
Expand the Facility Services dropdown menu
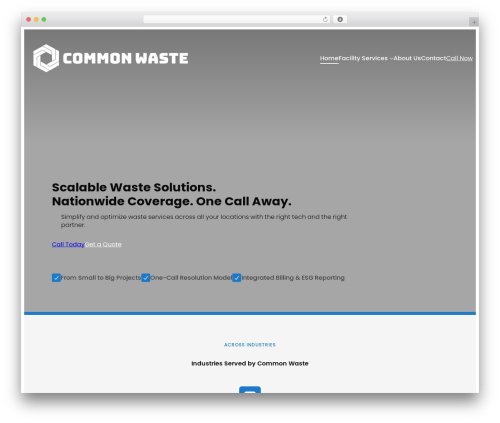tap(366, 58)
